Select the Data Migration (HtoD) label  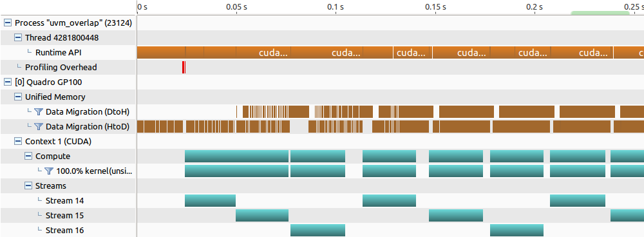pyautogui.click(x=88, y=126)
